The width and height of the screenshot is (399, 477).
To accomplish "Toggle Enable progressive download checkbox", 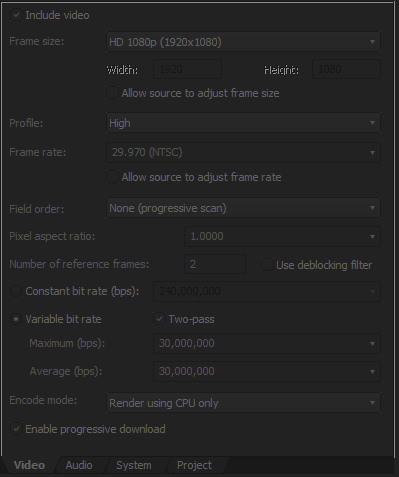I will pos(16,429).
